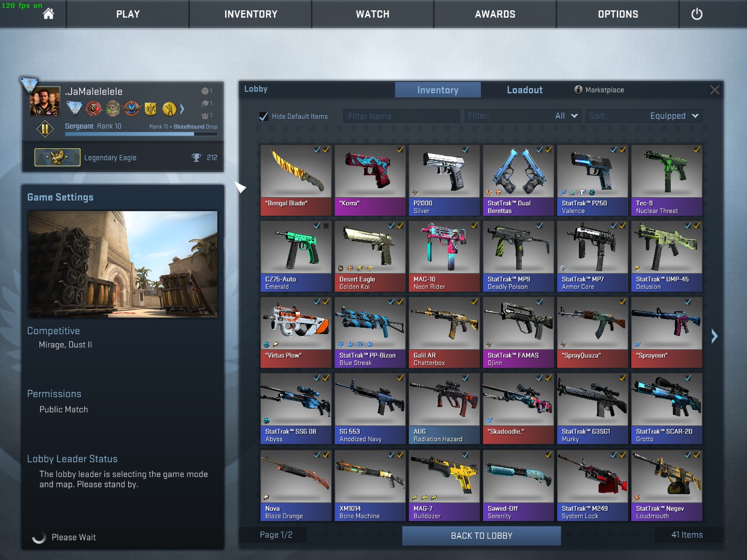
Task: Open the WATCH menu
Action: 372,14
